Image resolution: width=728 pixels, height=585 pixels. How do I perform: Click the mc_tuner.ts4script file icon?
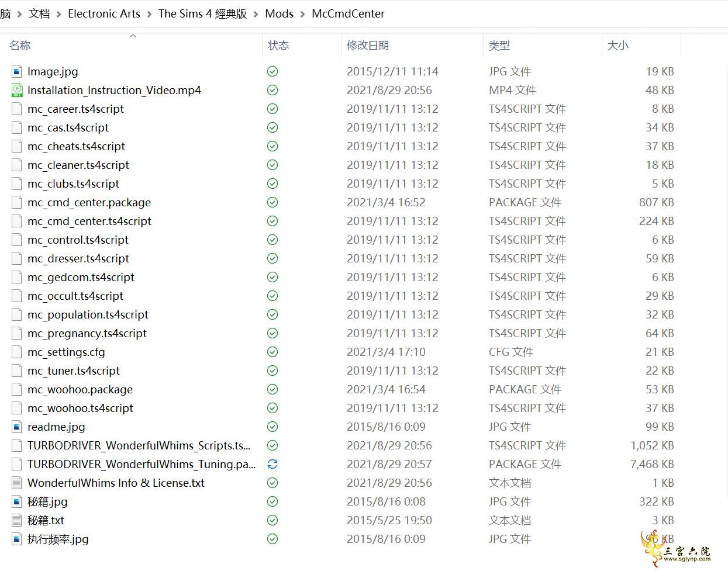click(x=16, y=371)
